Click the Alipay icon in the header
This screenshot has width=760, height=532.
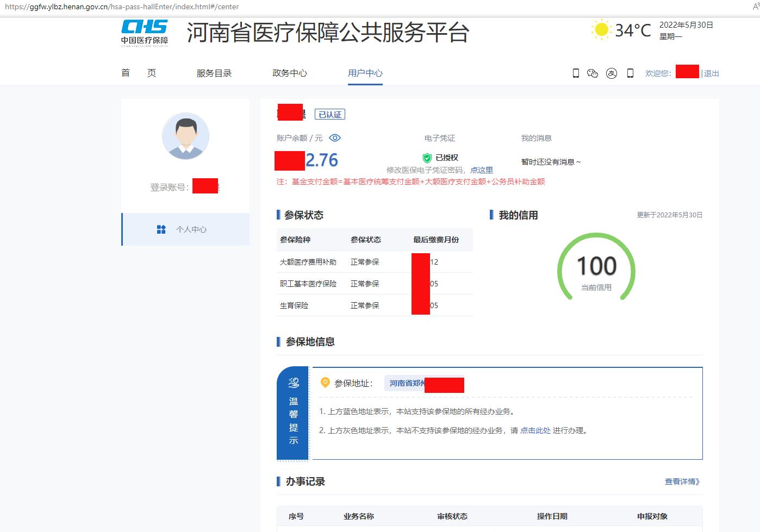(x=612, y=73)
